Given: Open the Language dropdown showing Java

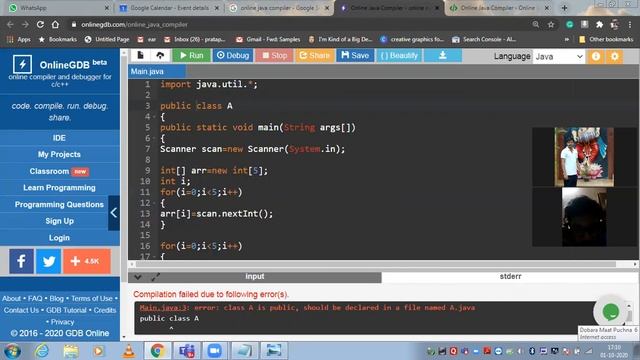Looking at the screenshot, I should point(559,56).
